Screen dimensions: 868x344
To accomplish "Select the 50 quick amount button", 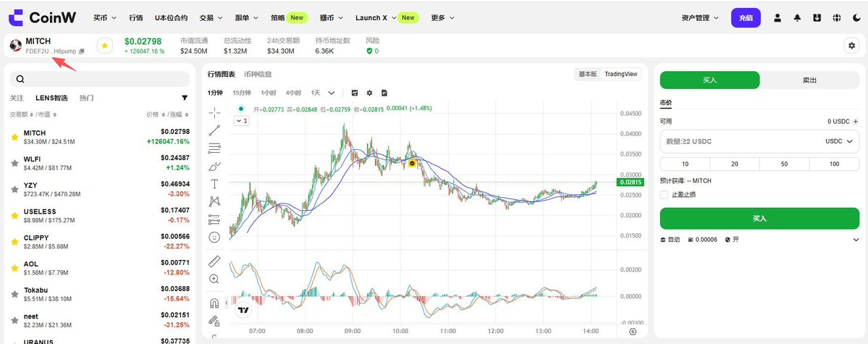I will click(785, 164).
